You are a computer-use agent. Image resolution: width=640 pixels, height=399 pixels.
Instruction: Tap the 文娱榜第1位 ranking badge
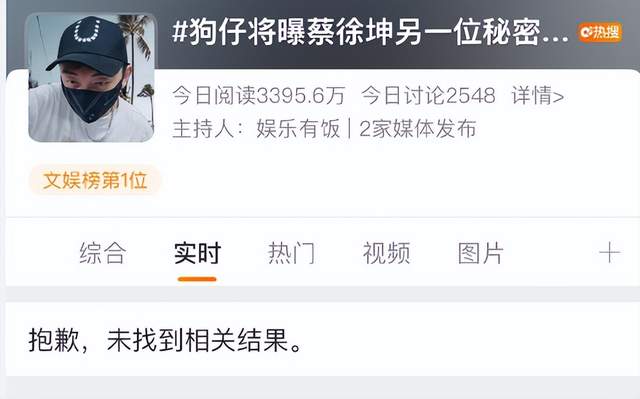click(x=95, y=180)
